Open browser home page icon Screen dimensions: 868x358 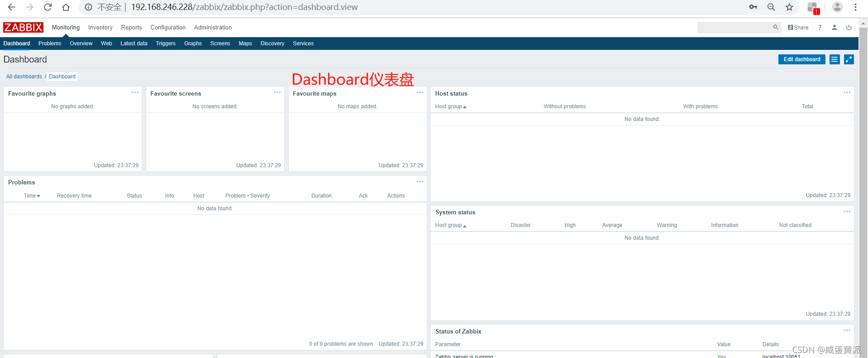(x=66, y=7)
